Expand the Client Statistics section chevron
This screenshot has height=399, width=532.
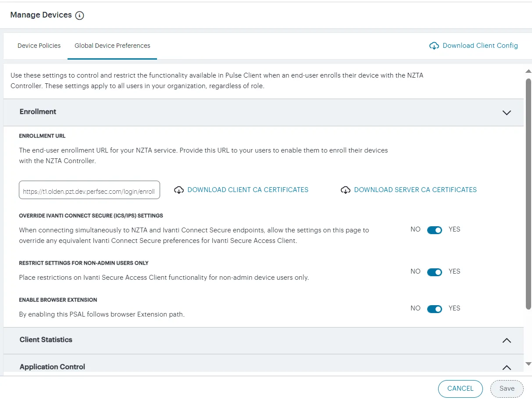pyautogui.click(x=507, y=340)
